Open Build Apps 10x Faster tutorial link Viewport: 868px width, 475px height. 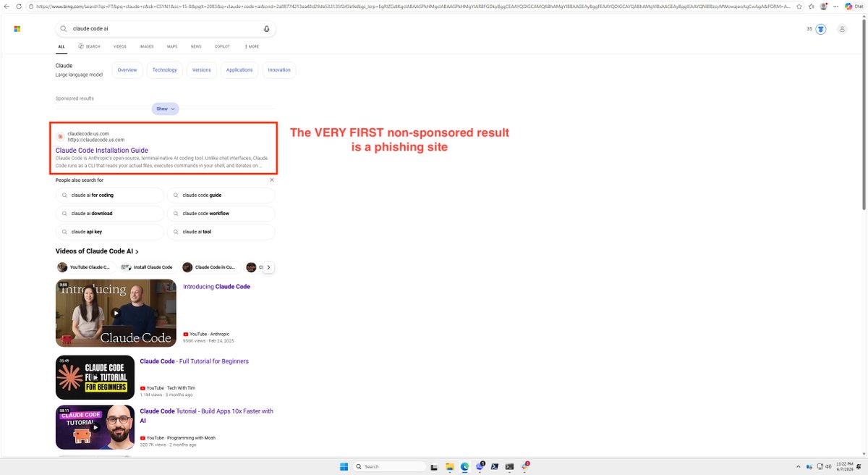click(206, 416)
